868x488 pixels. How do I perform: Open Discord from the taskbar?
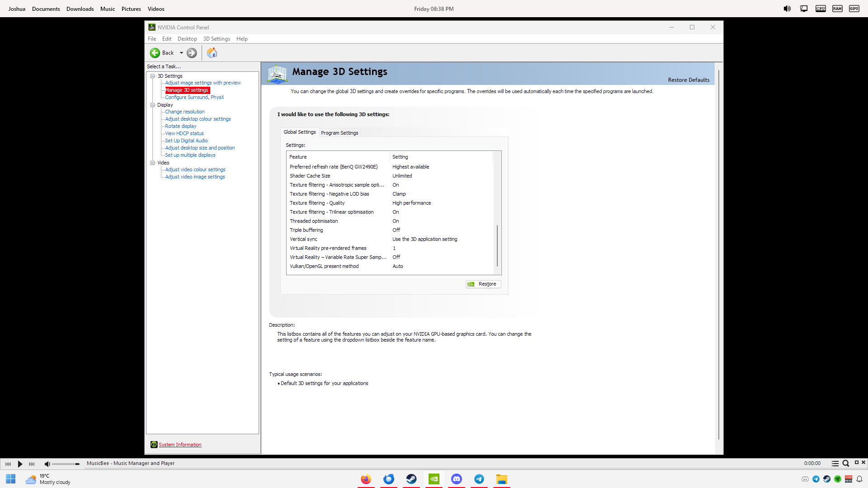457,479
